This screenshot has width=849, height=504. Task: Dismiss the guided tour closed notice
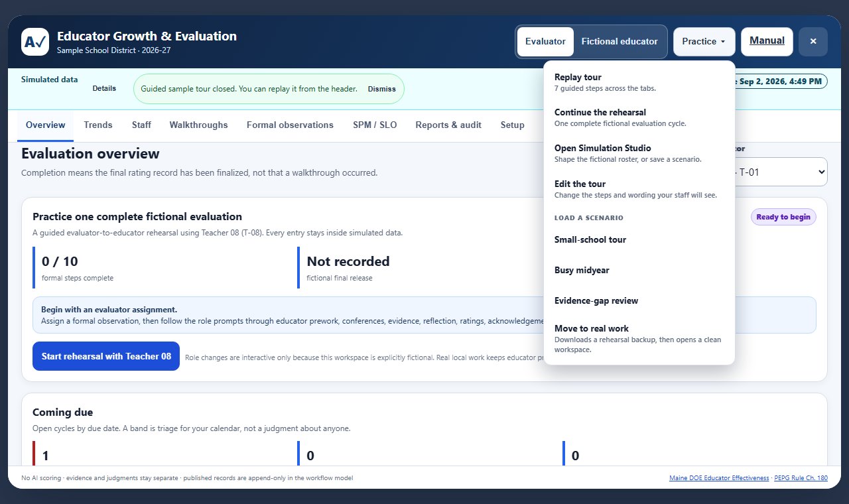click(381, 89)
